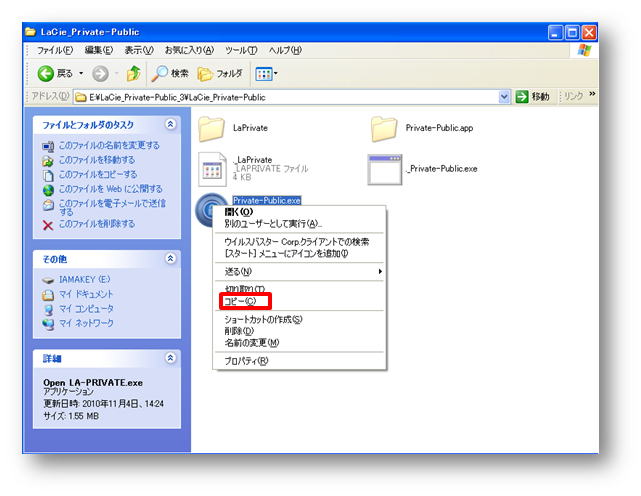
Task: Choose 名前の変更(M) in context menu
Action: [x=299, y=343]
